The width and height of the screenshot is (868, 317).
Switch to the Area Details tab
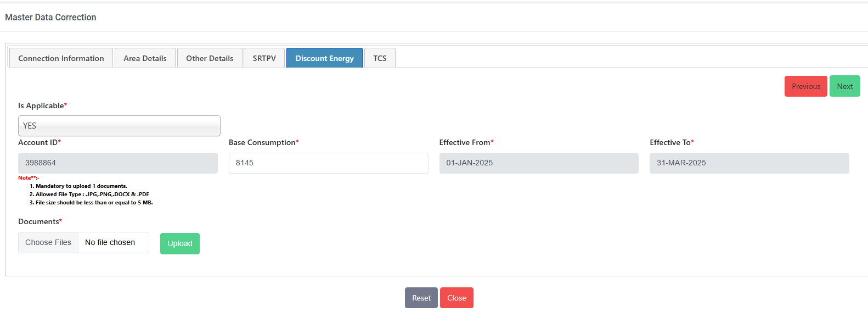(145, 58)
